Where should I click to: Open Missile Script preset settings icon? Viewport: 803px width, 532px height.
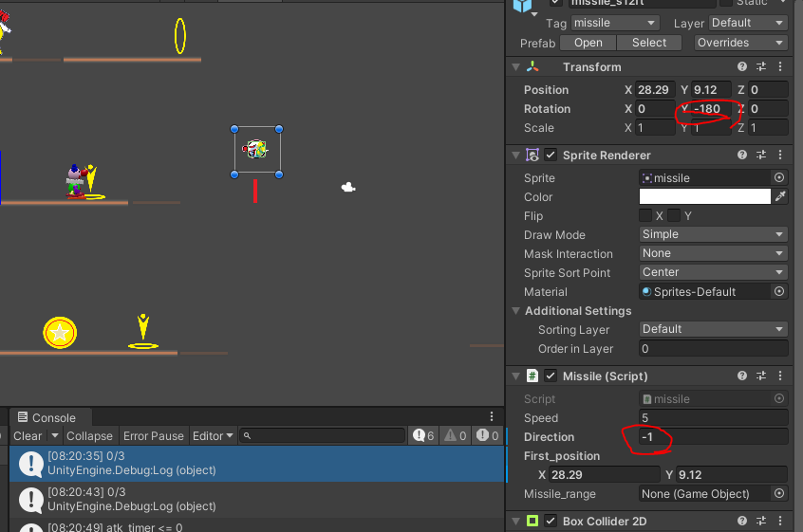(x=761, y=376)
